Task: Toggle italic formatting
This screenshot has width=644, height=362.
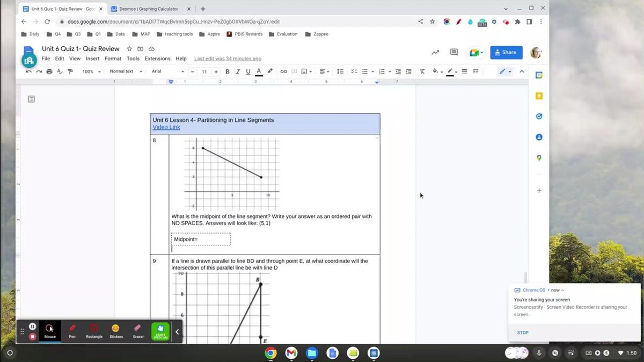Action: 238,71
